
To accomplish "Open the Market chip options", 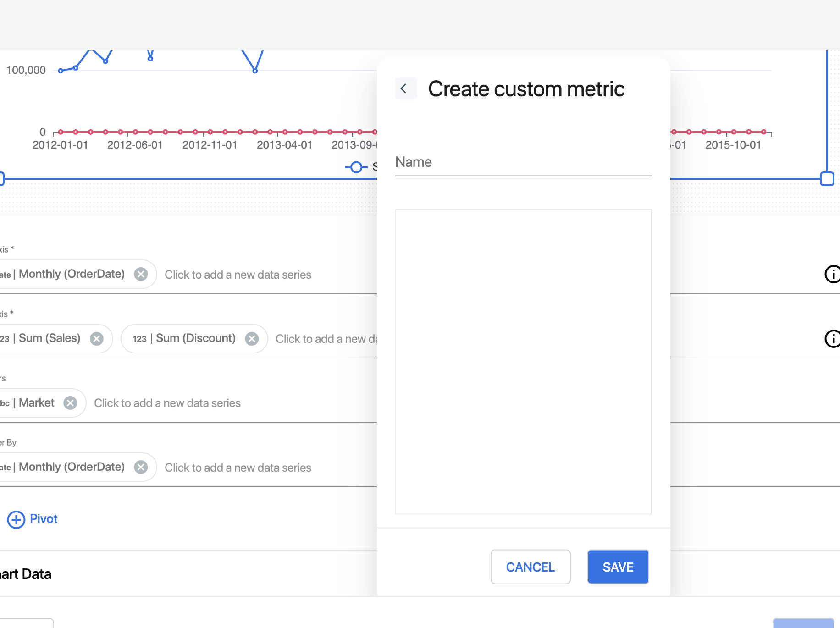I will (36, 403).
